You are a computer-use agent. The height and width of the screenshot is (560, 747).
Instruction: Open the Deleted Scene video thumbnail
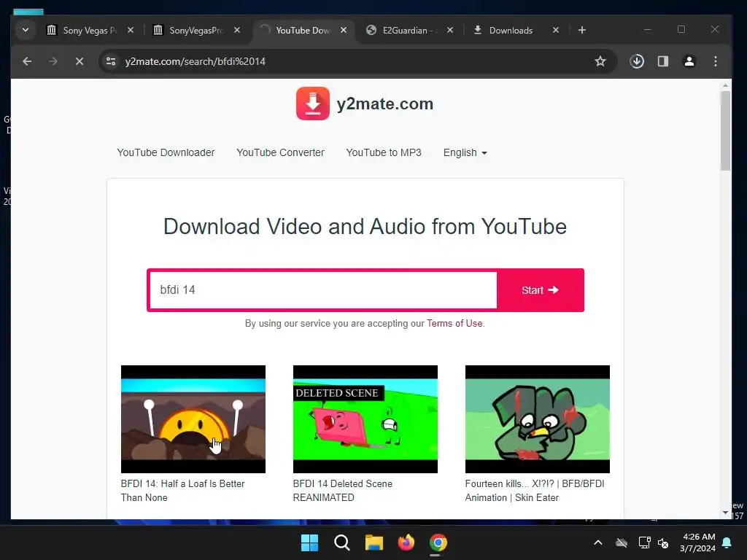point(365,419)
